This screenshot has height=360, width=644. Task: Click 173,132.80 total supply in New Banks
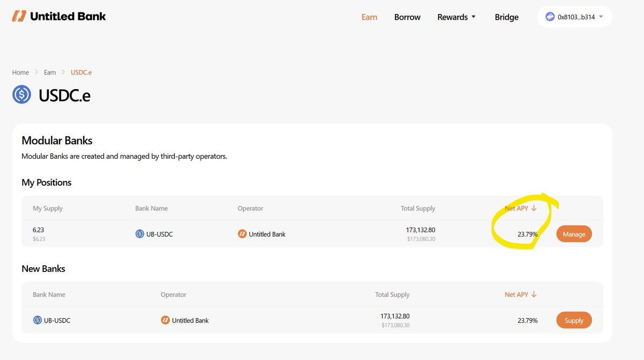click(x=395, y=316)
